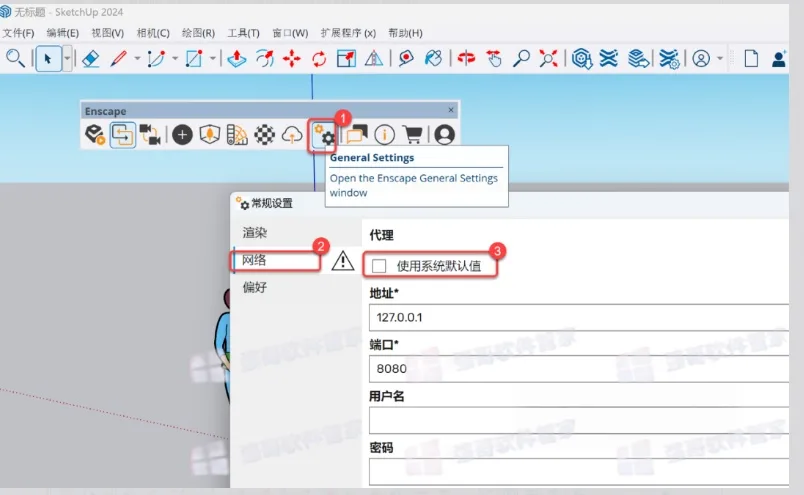Open the Extension Manager gear icon

coord(669,58)
